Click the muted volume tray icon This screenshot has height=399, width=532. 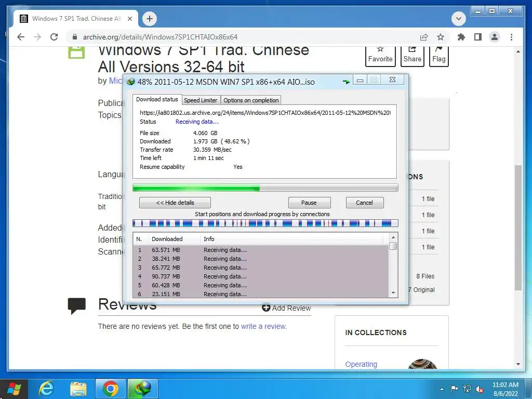pyautogui.click(x=480, y=389)
